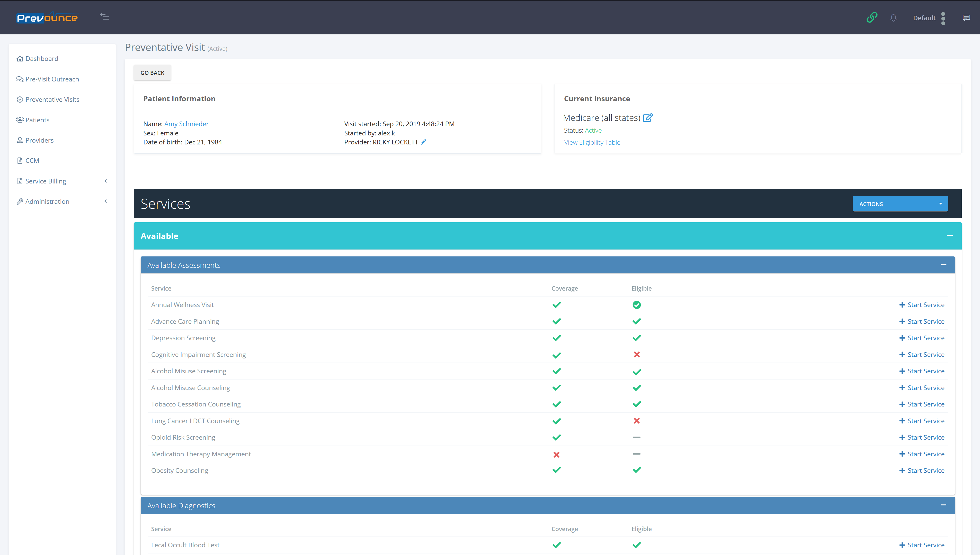980x555 pixels.
Task: Open the notifications bell
Action: coord(893,18)
